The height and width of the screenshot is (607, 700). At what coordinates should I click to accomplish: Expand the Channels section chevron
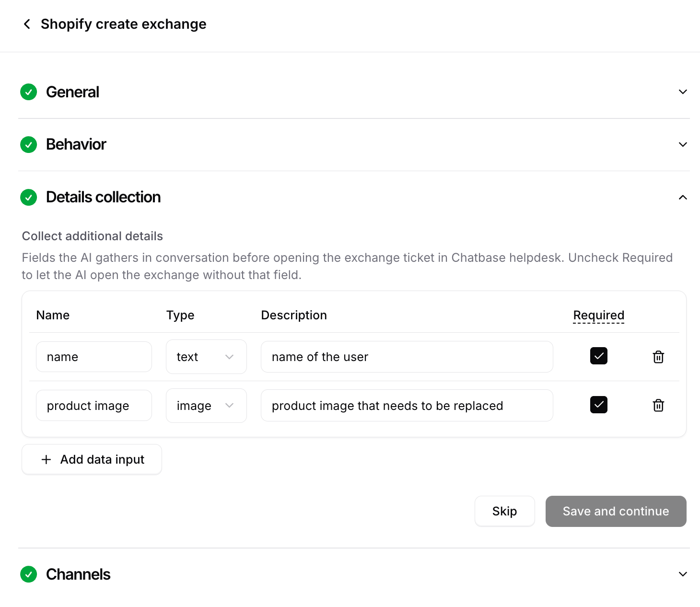(x=683, y=574)
